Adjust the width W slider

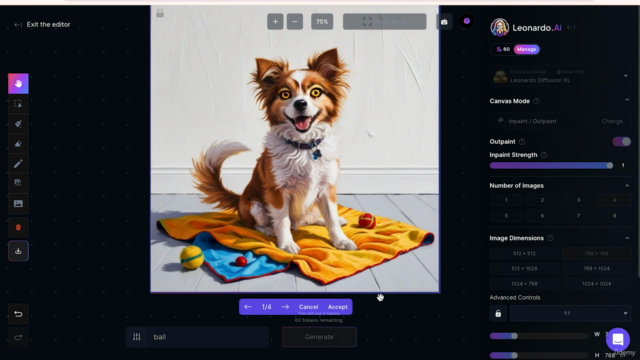pyautogui.click(x=539, y=336)
